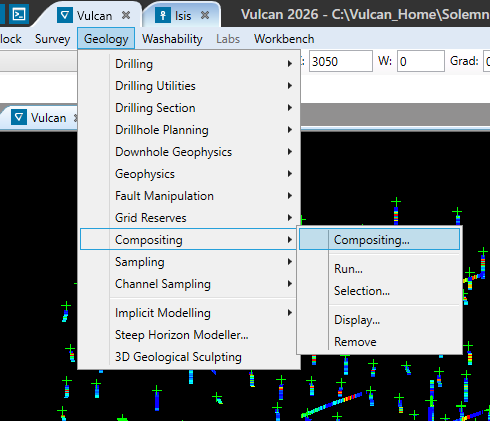Screen dimensions: 490x421
Task: Click the W input field
Action: click(420, 61)
